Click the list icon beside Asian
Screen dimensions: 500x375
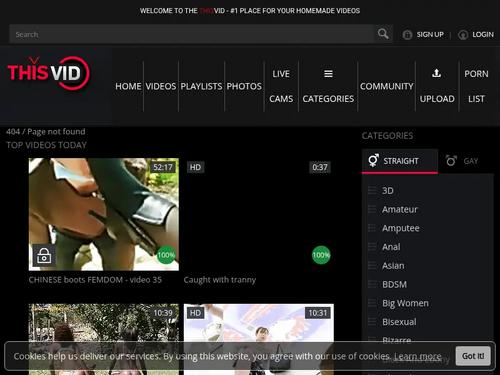pyautogui.click(x=372, y=266)
